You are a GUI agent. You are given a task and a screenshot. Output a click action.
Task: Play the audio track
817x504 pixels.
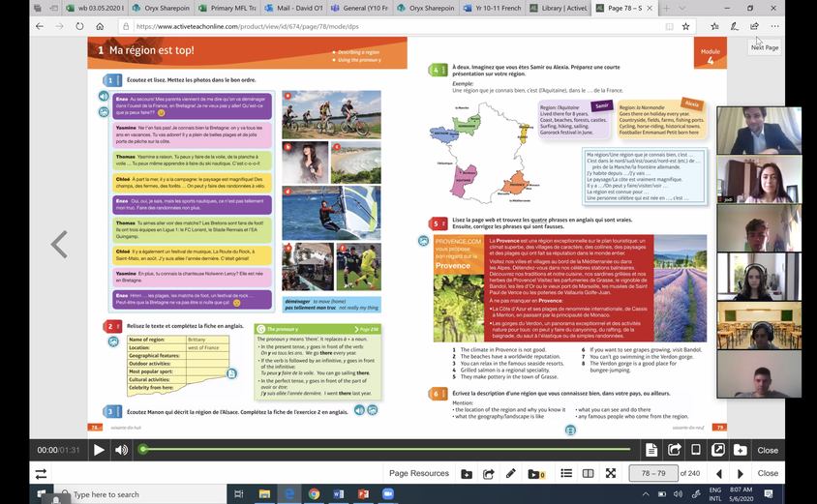click(99, 450)
